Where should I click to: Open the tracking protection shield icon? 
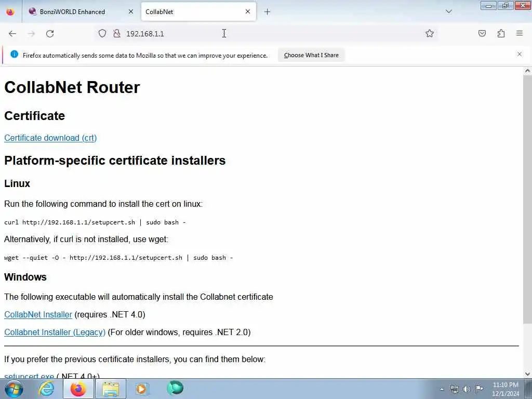point(102,33)
